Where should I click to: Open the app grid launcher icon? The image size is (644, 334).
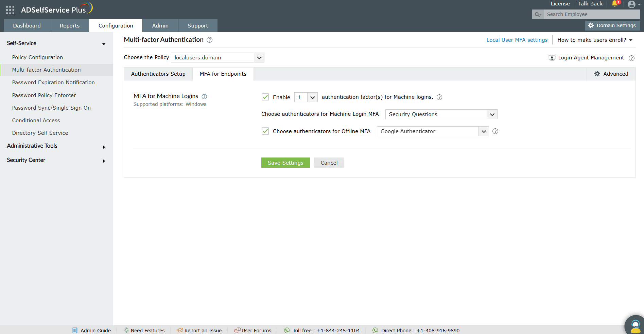pos(10,10)
